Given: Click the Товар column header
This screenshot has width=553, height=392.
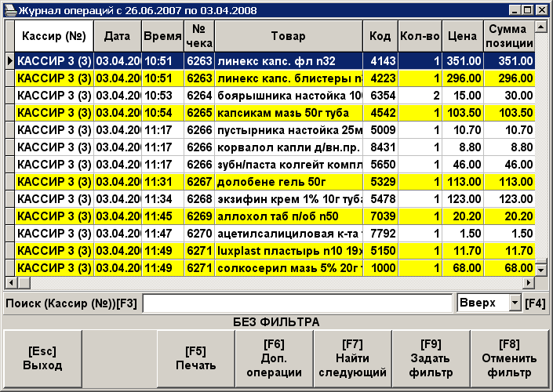Looking at the screenshot, I should pos(288,36).
